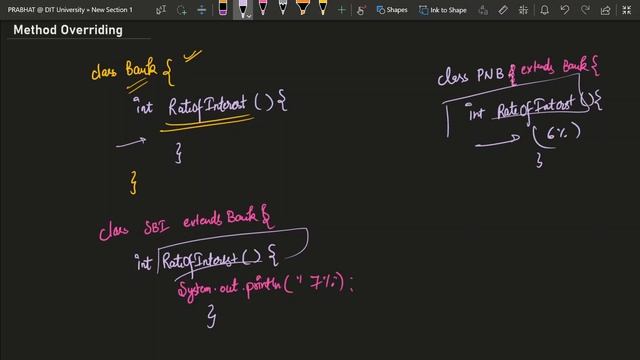Undo the last ink stroke
This screenshot has width=640, height=360.
(x=565, y=10)
